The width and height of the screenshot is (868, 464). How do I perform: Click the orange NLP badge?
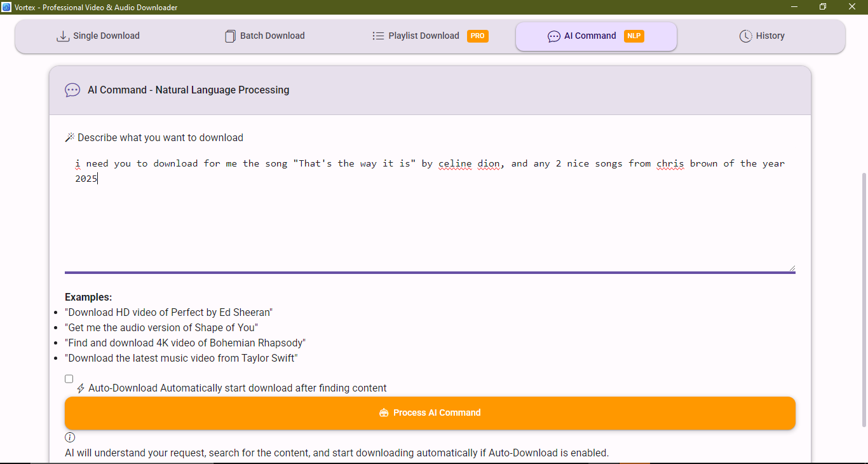point(634,36)
